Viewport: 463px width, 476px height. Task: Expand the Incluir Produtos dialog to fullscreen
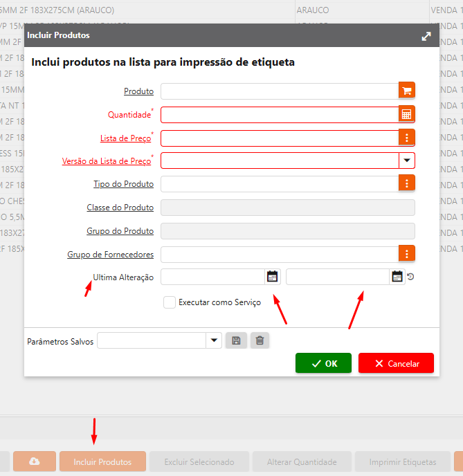[426, 36]
